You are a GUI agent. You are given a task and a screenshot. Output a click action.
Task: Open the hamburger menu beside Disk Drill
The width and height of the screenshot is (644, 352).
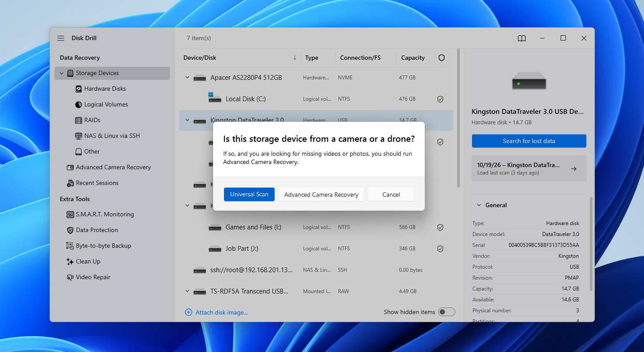(x=61, y=38)
